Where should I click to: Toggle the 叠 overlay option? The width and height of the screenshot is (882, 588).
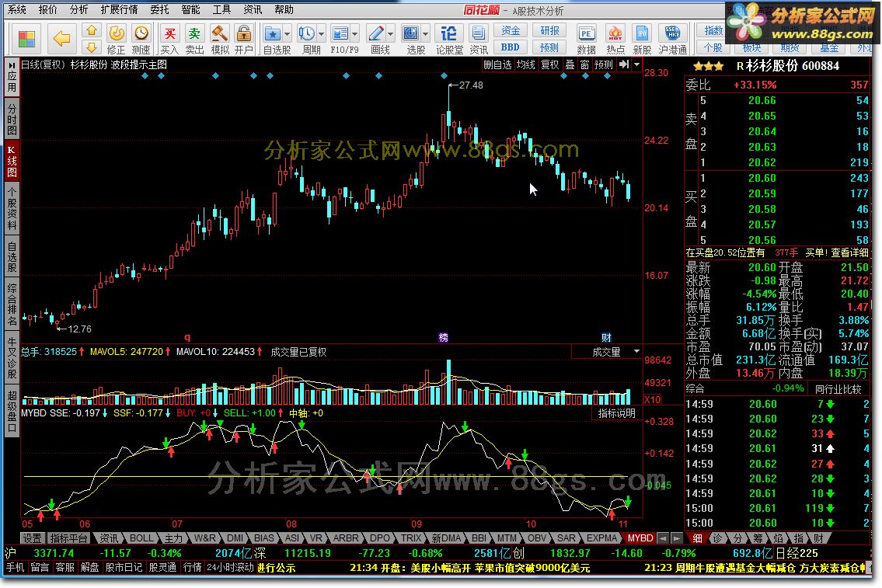(570, 64)
